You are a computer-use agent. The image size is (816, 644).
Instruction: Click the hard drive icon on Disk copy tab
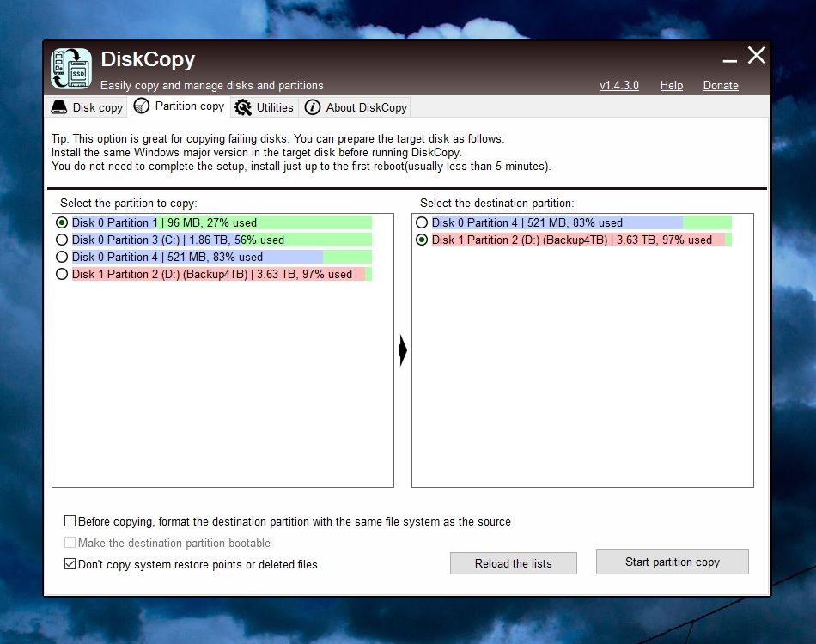click(59, 107)
